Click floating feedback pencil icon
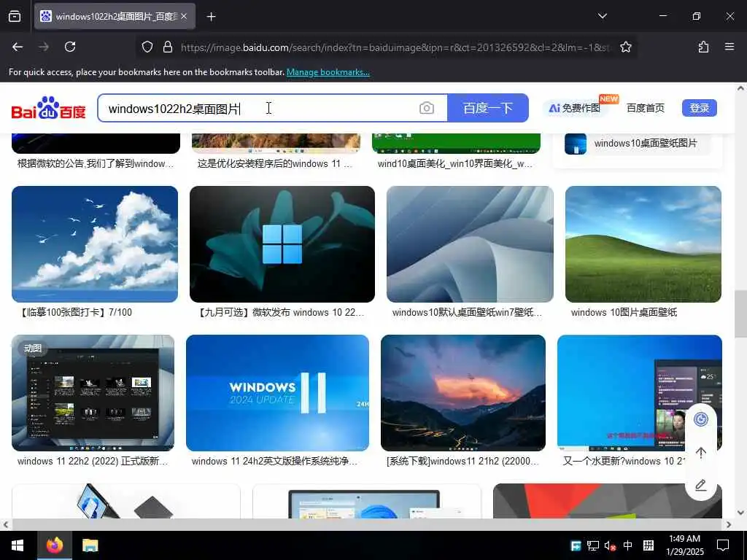The height and width of the screenshot is (560, 747). [700, 485]
